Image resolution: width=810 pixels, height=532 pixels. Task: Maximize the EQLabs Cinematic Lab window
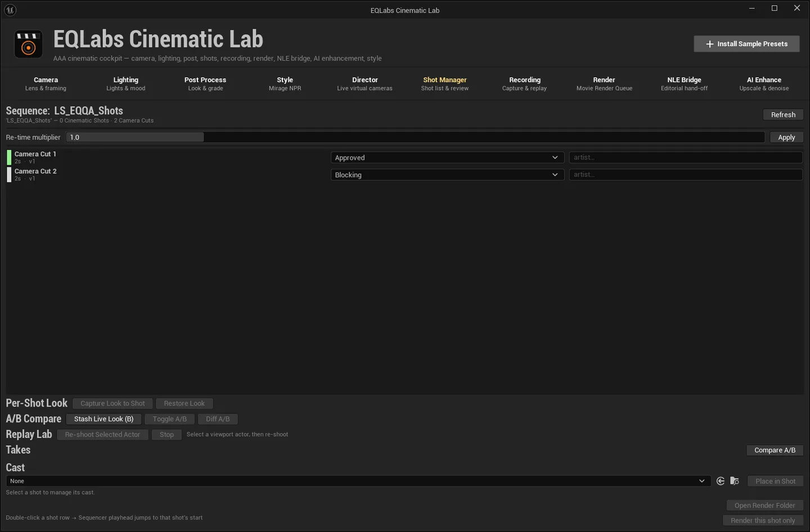coord(775,8)
